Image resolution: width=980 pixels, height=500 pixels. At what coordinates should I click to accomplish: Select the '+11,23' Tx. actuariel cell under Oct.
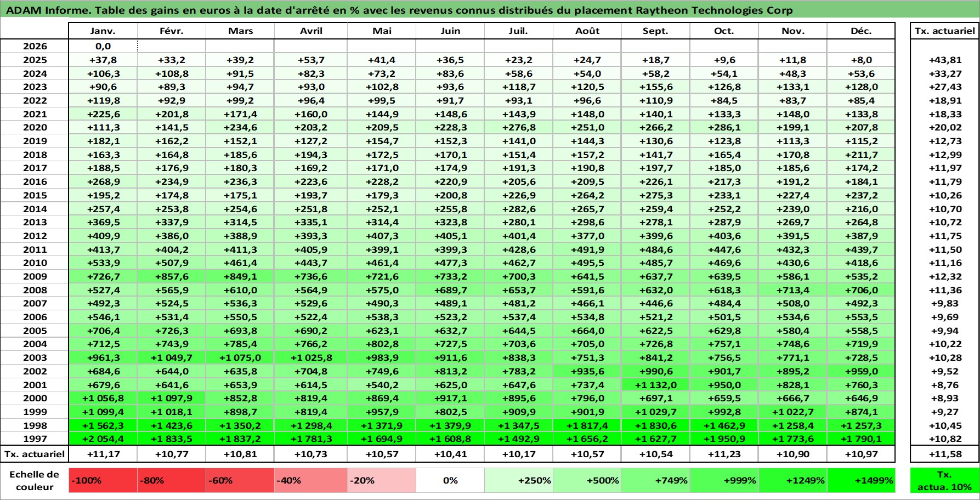click(724, 454)
